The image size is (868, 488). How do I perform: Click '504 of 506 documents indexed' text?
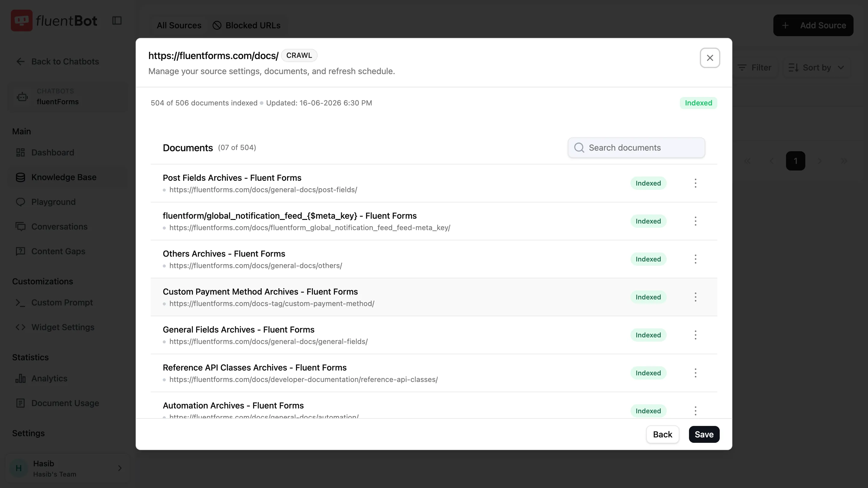204,103
